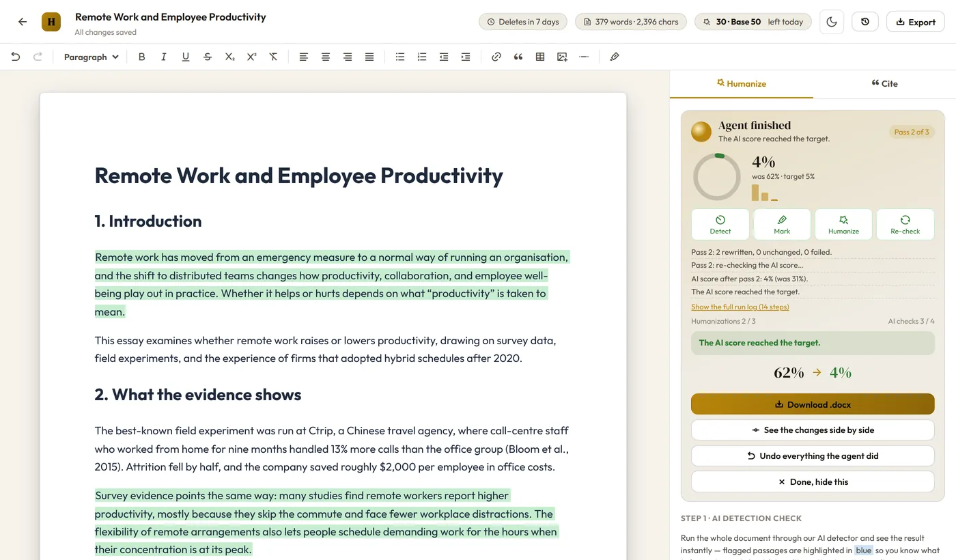This screenshot has height=560, width=956.
Task: Click the Export button
Action: point(915,22)
